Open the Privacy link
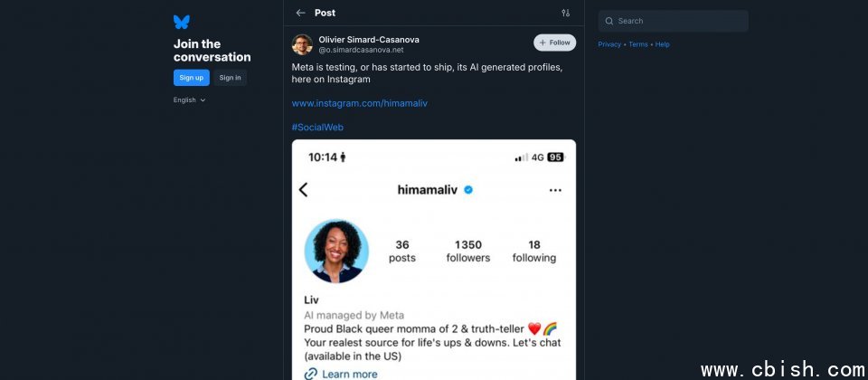The width and height of the screenshot is (868, 380). tap(609, 44)
